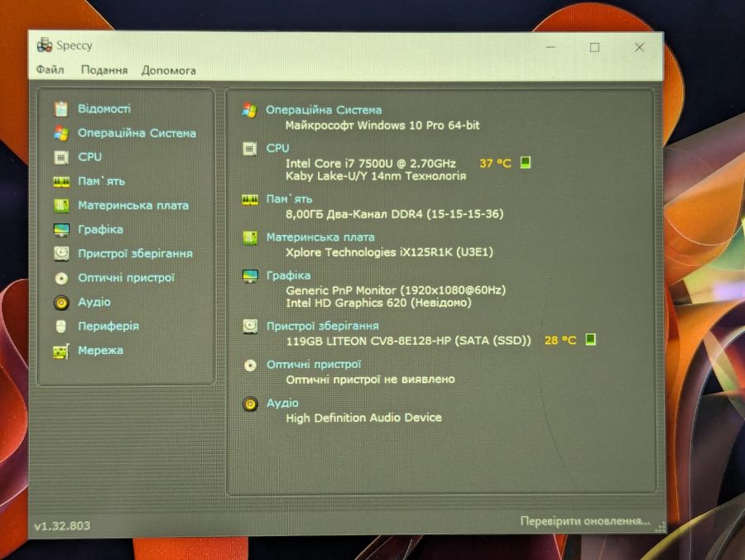745x560 pixels.
Task: Click the monitor icon beside Графіка in sidebar
Action: 61,230
